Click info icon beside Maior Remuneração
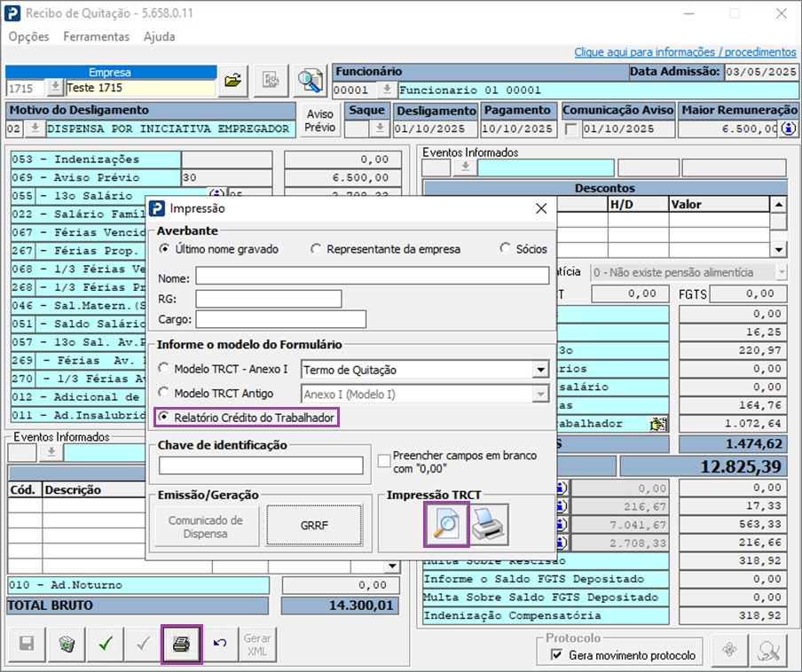Viewport: 802px width, 672px height. 788,129
